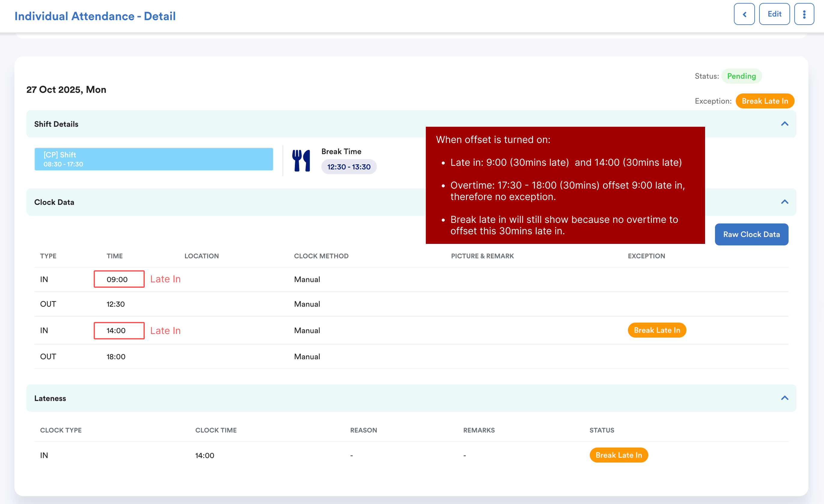Click the highlighted 14:00 time cell
Screen dimensions: 824x504
119,330
